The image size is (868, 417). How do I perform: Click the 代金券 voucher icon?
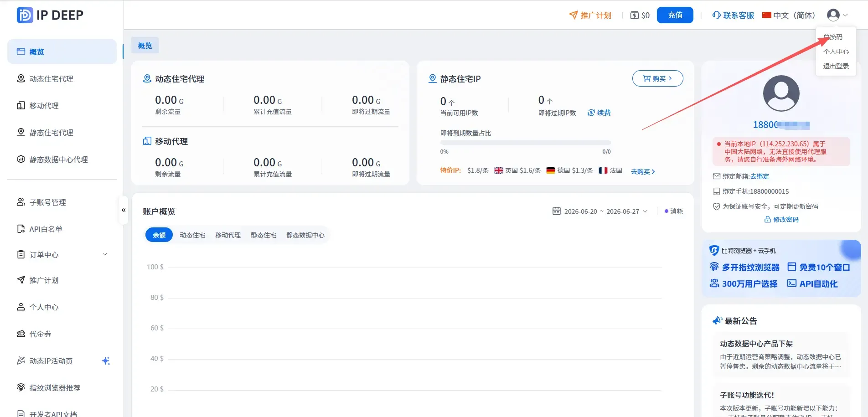(x=21, y=334)
